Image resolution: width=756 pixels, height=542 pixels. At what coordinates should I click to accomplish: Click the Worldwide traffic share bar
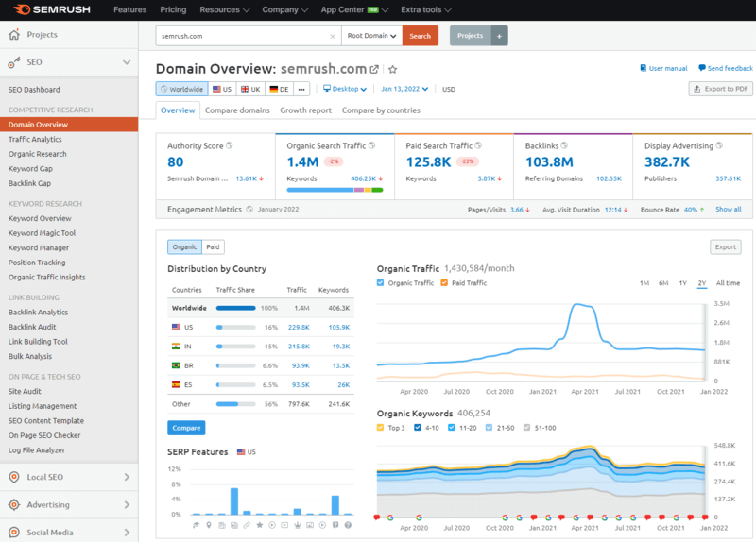[235, 308]
